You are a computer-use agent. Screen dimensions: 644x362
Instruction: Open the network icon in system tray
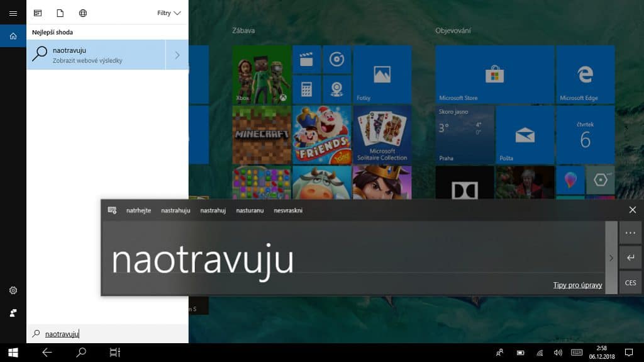pyautogui.click(x=540, y=353)
